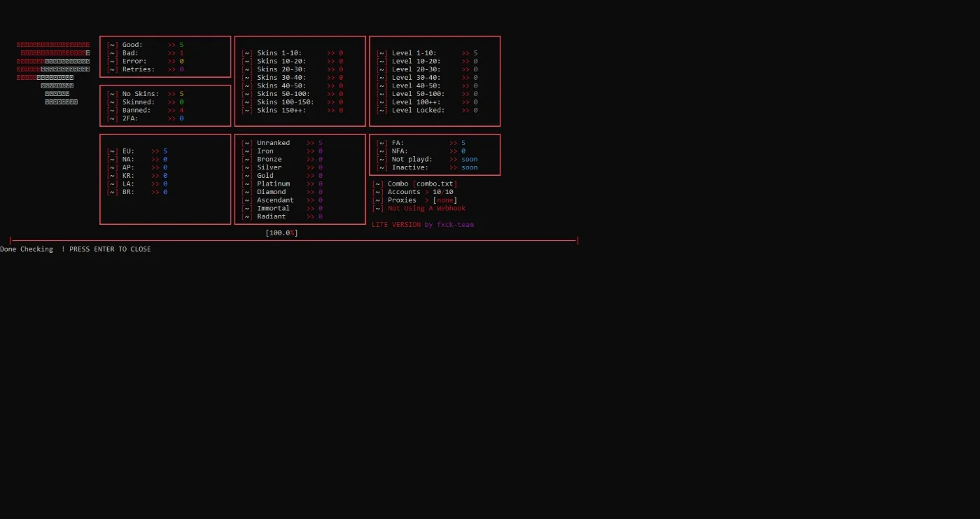Select the "Level 40-50:" label
Viewport: 980px width, 519px height.
(x=416, y=85)
